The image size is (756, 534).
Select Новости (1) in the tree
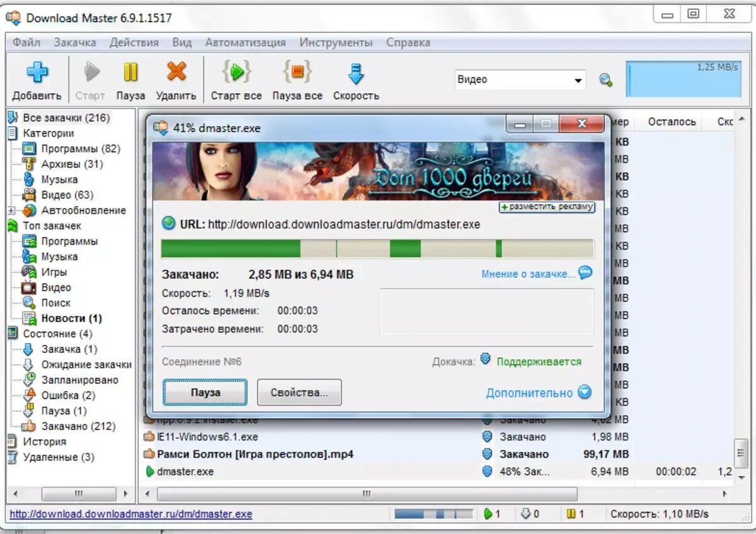[x=71, y=318]
